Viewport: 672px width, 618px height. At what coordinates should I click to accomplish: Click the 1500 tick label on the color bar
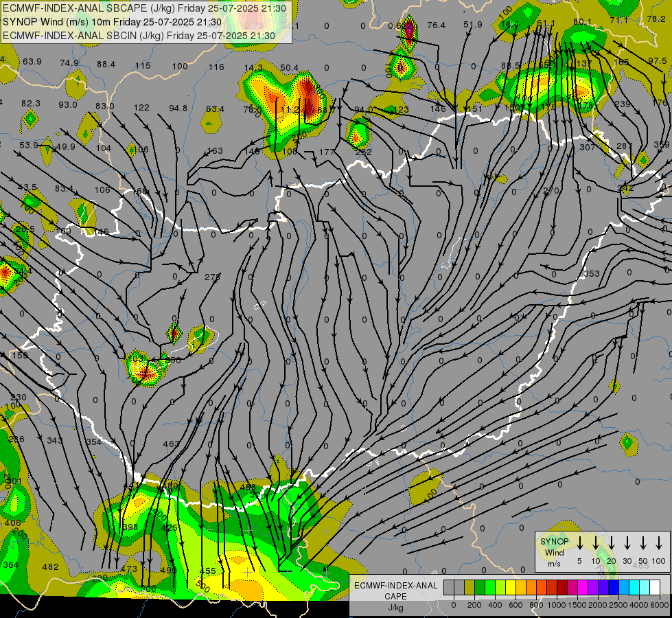(577, 605)
